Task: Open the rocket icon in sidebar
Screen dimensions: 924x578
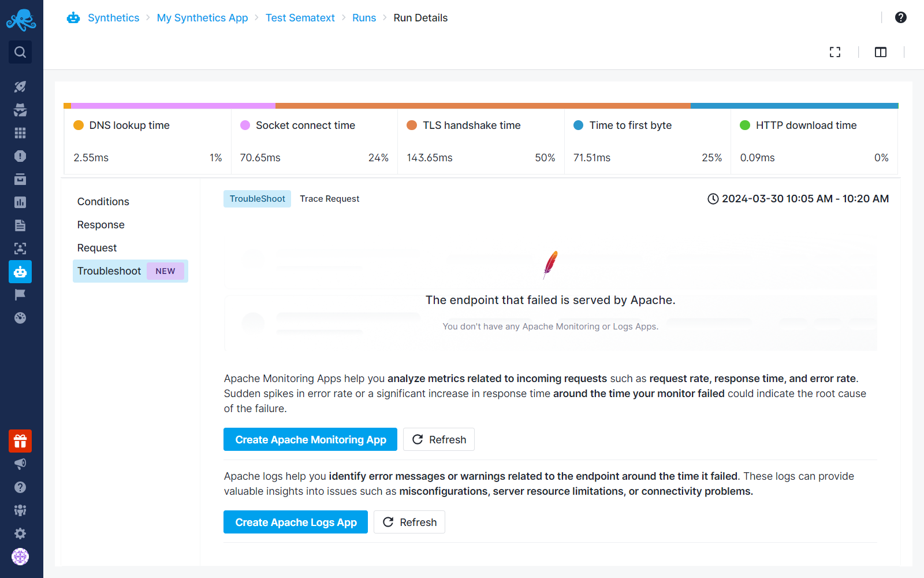Action: (20, 87)
